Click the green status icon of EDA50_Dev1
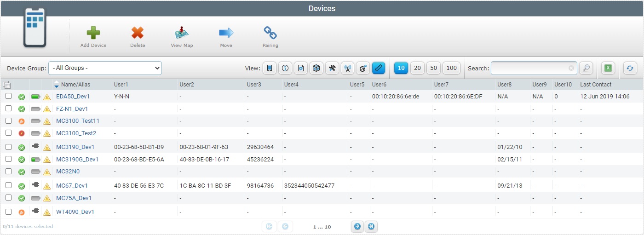 (22, 97)
